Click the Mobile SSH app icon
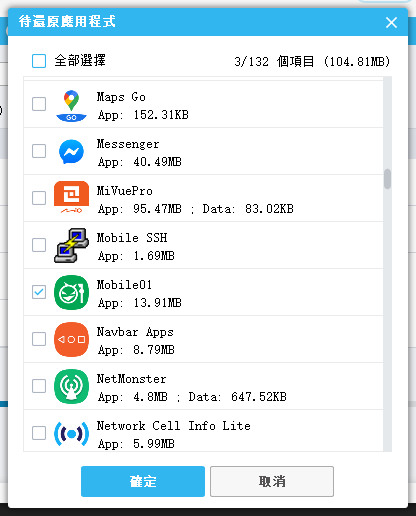The width and height of the screenshot is (416, 516). point(71,245)
